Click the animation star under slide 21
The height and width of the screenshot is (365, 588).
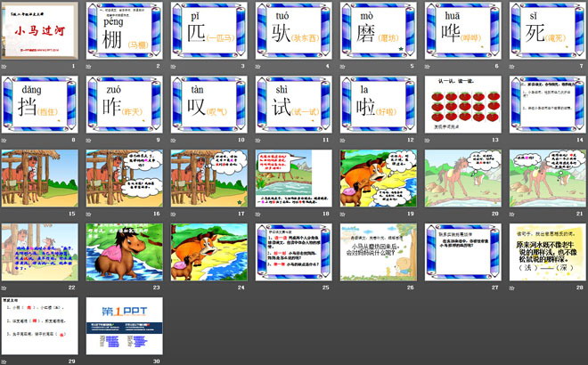[512, 214]
